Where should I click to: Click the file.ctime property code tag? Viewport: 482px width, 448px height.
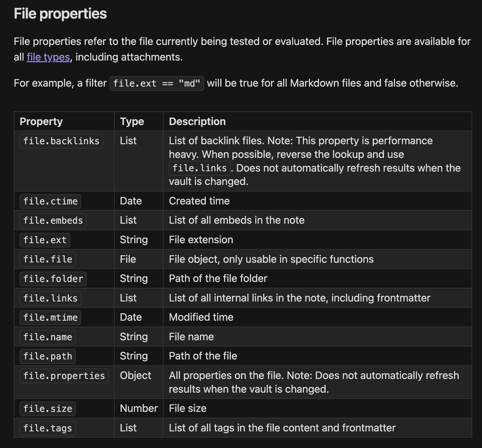50,201
